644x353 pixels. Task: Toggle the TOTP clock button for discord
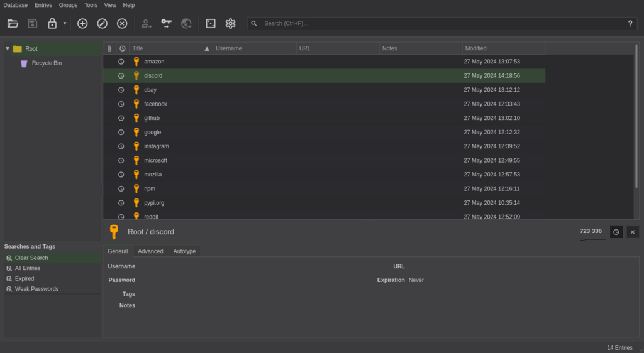tap(616, 232)
